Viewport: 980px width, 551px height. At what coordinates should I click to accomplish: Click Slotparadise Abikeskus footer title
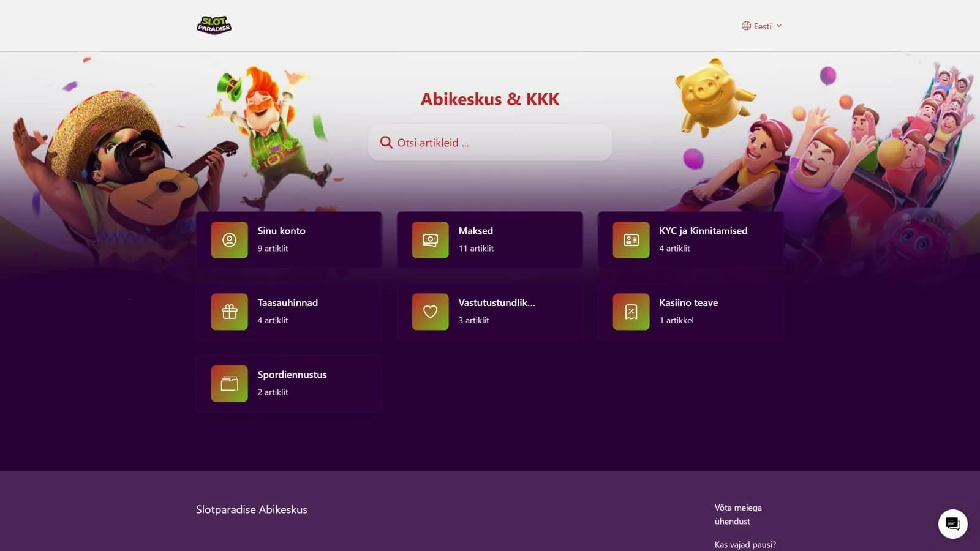coord(252,509)
